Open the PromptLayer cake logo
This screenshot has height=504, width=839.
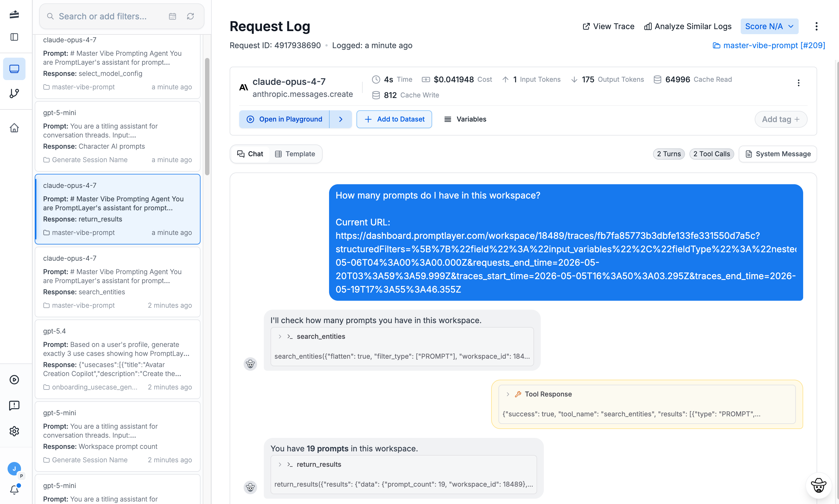pyautogui.click(x=14, y=14)
